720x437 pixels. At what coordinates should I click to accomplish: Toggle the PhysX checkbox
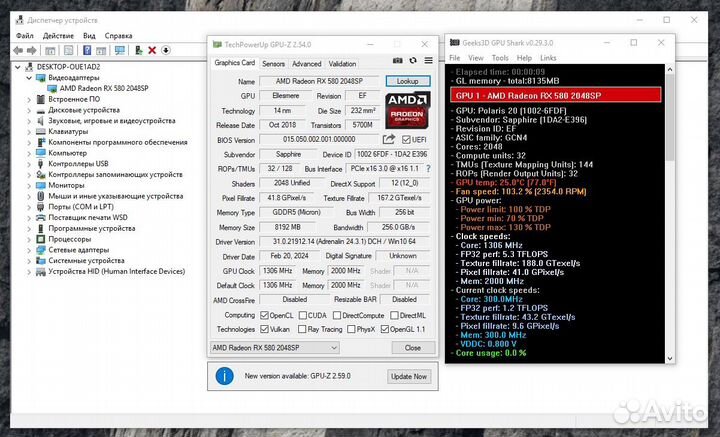351,329
